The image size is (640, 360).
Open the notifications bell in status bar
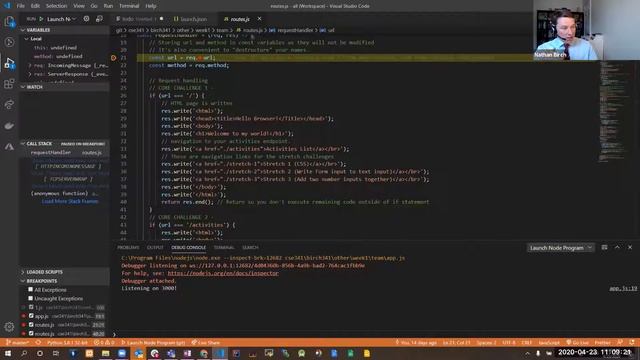[632, 342]
